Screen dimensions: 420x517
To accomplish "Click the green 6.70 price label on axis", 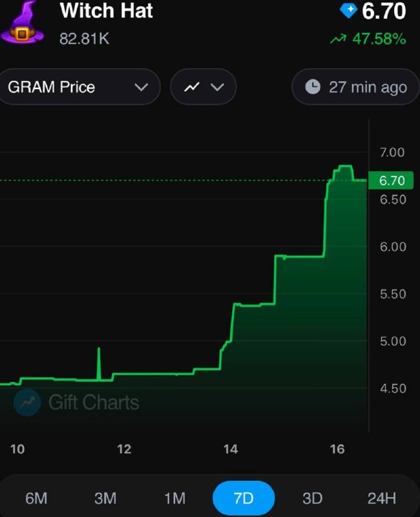I will 391,180.
